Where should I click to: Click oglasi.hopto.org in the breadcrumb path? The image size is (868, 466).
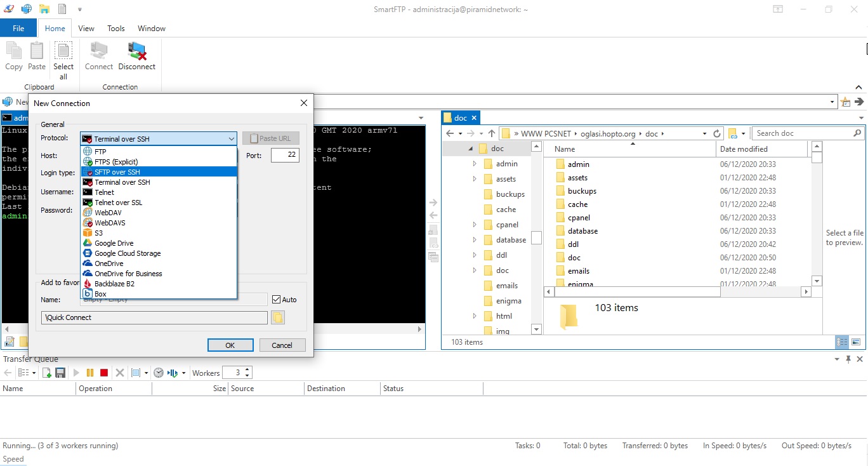[608, 133]
